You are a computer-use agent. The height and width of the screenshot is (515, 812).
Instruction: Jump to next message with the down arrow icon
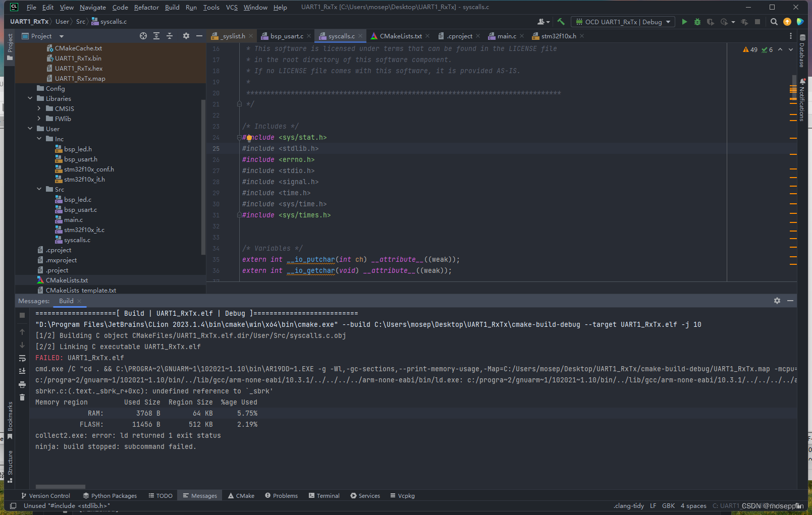coord(22,345)
